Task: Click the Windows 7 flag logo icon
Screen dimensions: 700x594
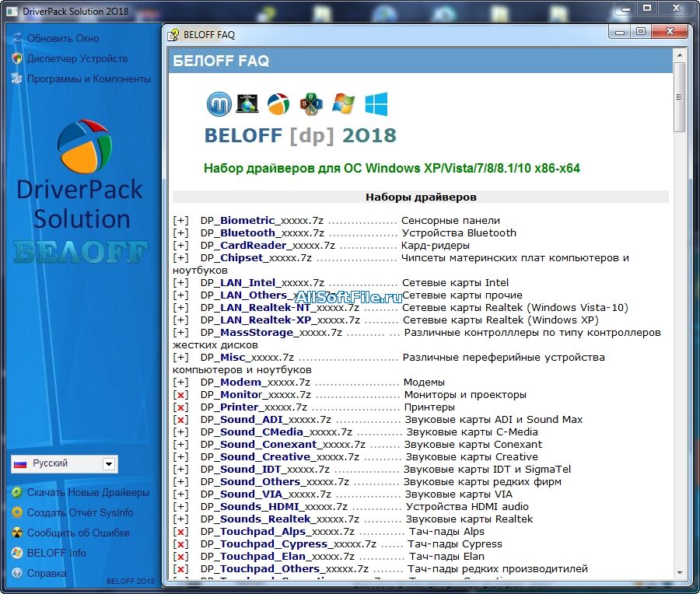Action: point(343,103)
